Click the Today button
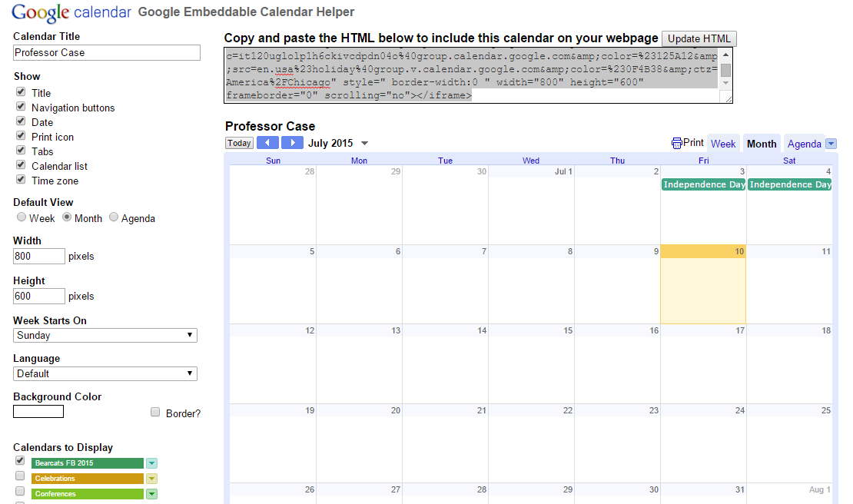Image resolution: width=853 pixels, height=504 pixels. click(x=239, y=143)
